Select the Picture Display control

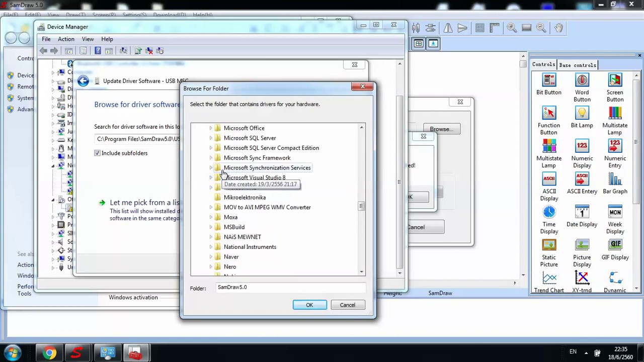[x=582, y=253]
